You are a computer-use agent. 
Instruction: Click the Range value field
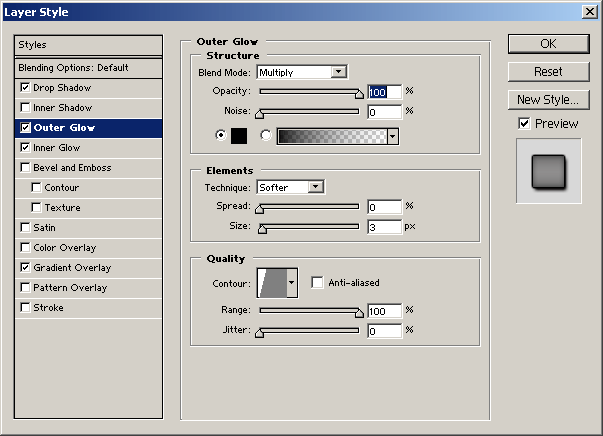click(385, 311)
